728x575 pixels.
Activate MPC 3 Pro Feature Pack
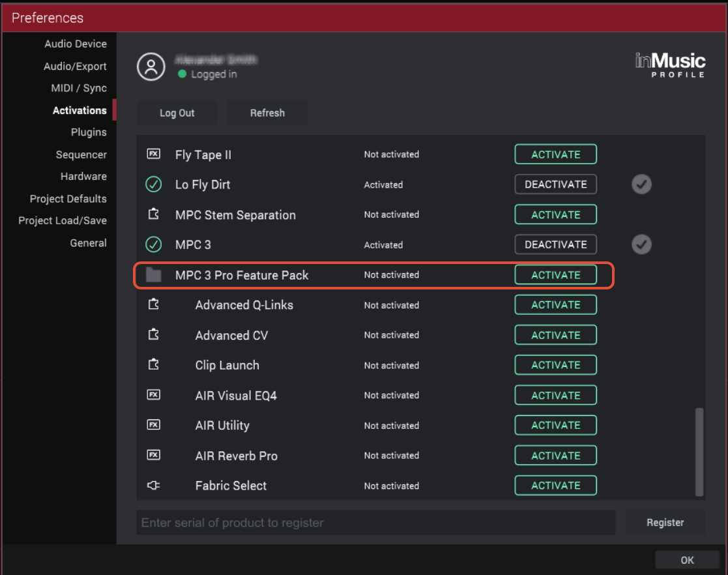(556, 275)
